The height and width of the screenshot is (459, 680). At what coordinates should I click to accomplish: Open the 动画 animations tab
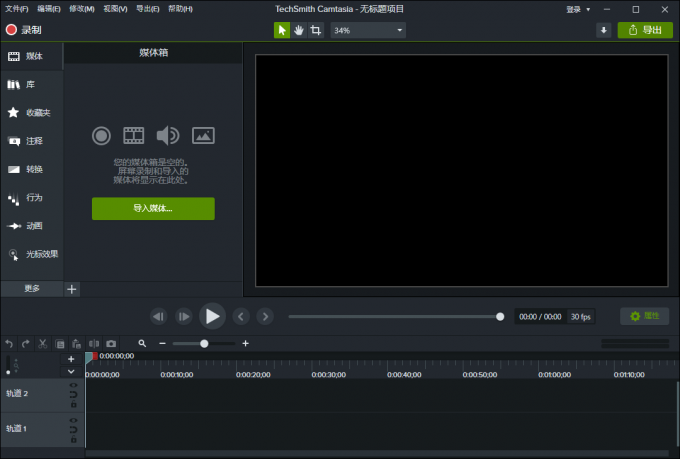tap(32, 226)
